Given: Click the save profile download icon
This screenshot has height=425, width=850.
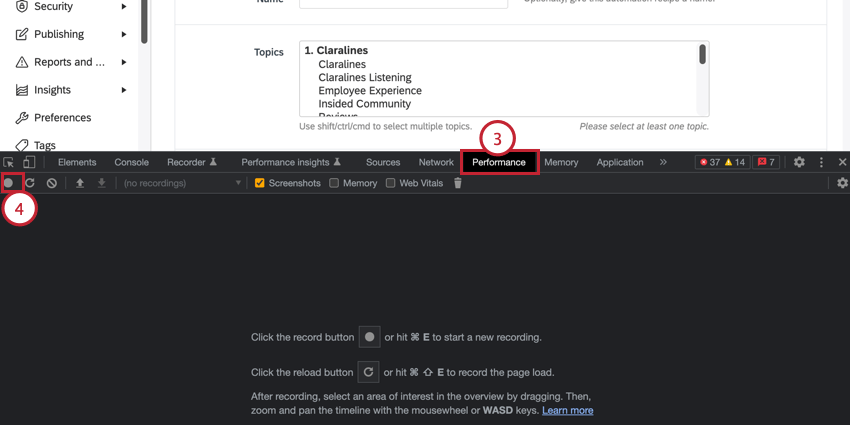Looking at the screenshot, I should pos(101,183).
